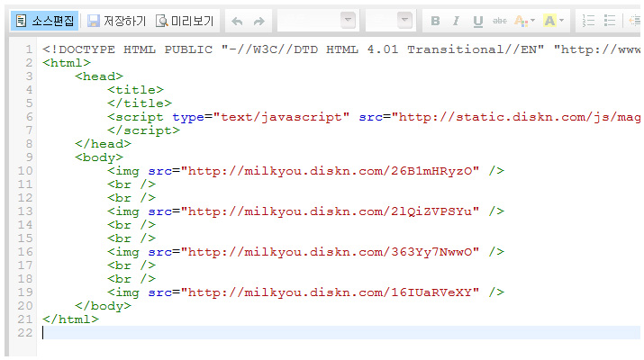Click the opening <html> tag
644x360 pixels.
click(67, 63)
